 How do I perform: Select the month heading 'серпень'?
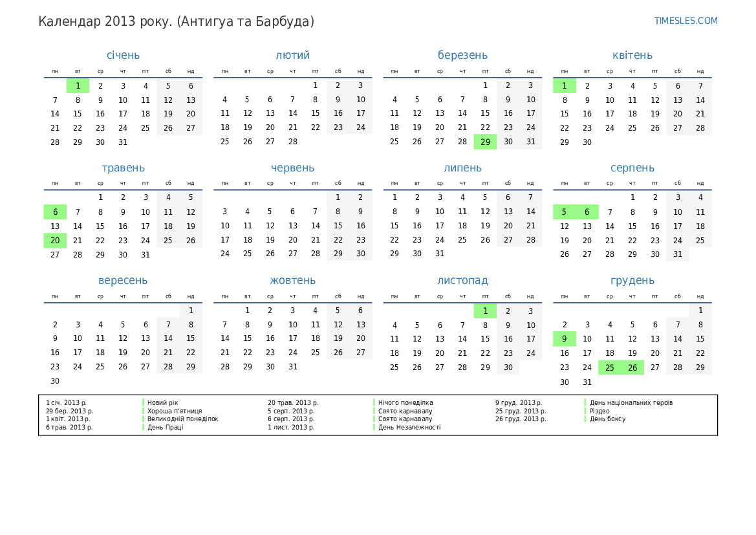[x=632, y=168]
